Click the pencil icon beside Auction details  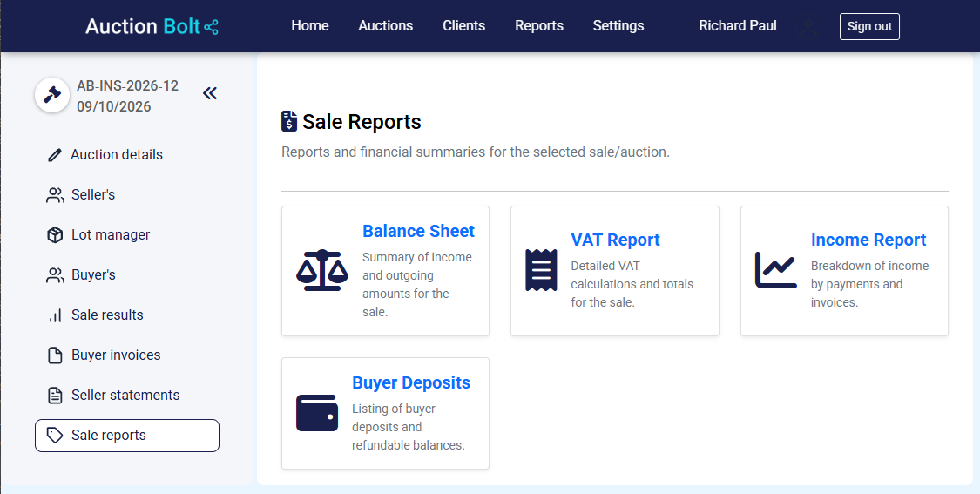click(54, 155)
